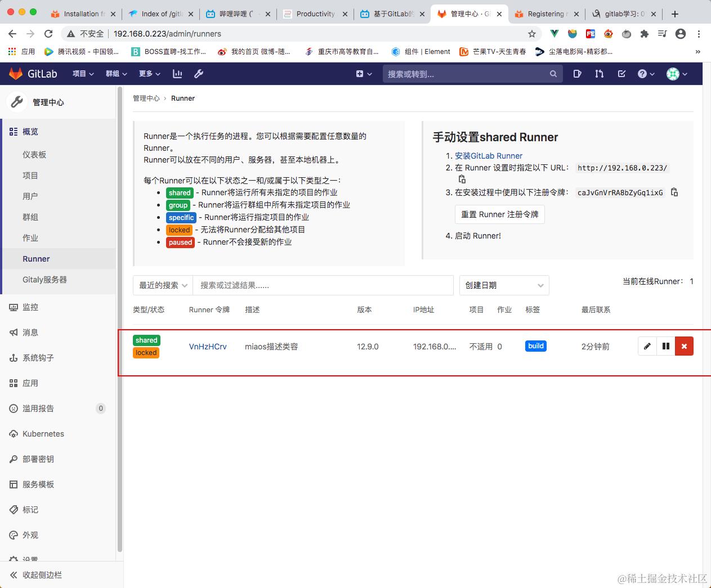This screenshot has height=588, width=711.
Task: Remove the runner via red X button
Action: click(684, 346)
